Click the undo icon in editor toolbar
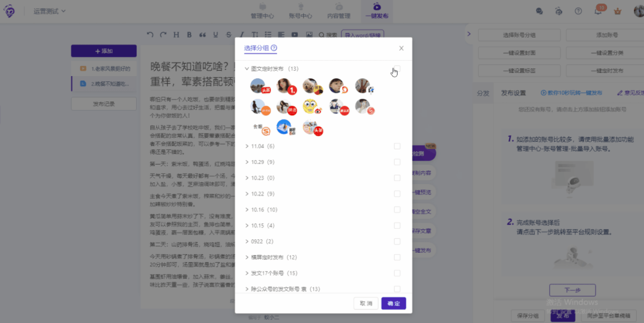The width and height of the screenshot is (644, 323). pyautogui.click(x=150, y=35)
